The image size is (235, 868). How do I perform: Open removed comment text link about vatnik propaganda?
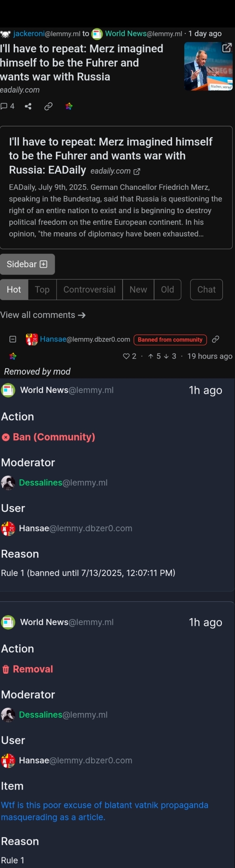[x=104, y=811]
